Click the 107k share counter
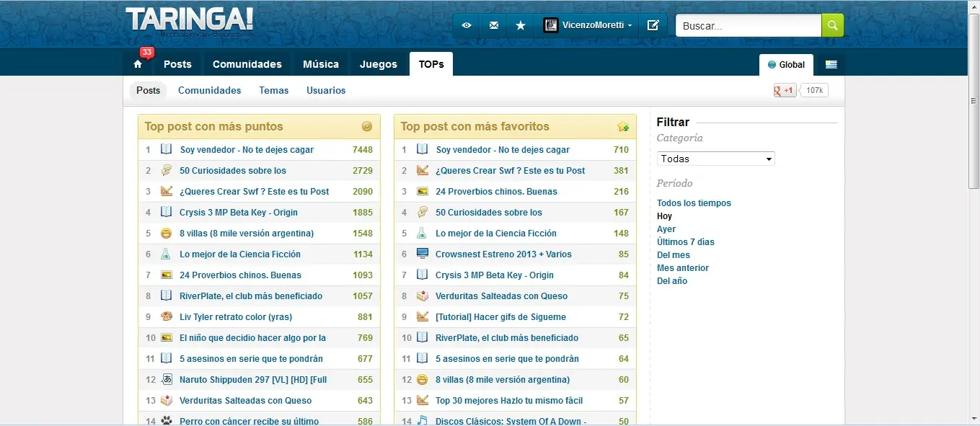This screenshot has width=980, height=426. coord(815,90)
